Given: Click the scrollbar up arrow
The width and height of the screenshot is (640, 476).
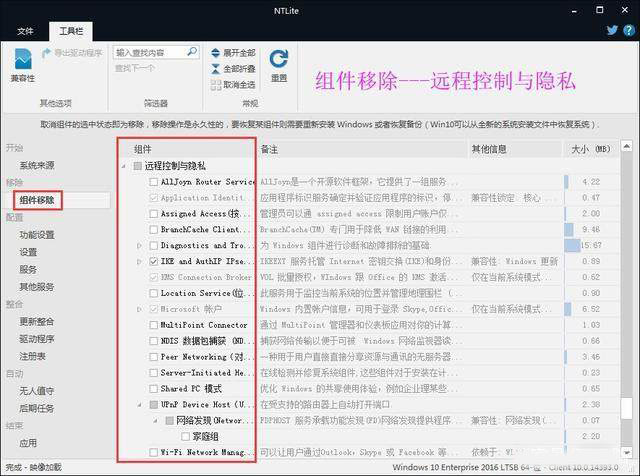Looking at the screenshot, I should (x=627, y=146).
